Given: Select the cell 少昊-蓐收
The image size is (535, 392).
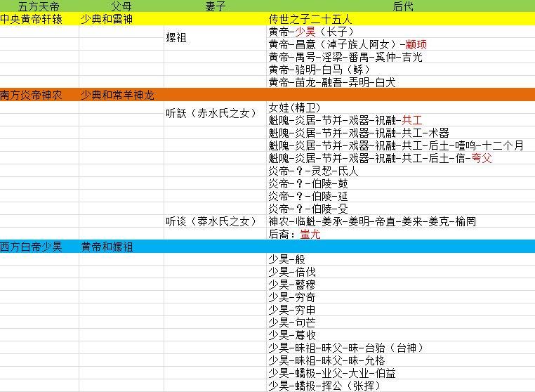Looking at the screenshot, I should coord(401,335).
